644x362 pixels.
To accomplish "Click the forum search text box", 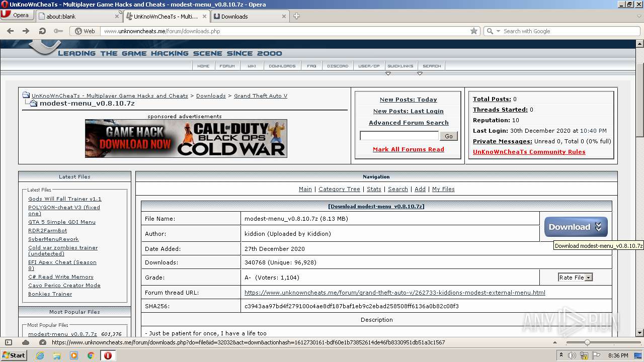I will 399,136.
